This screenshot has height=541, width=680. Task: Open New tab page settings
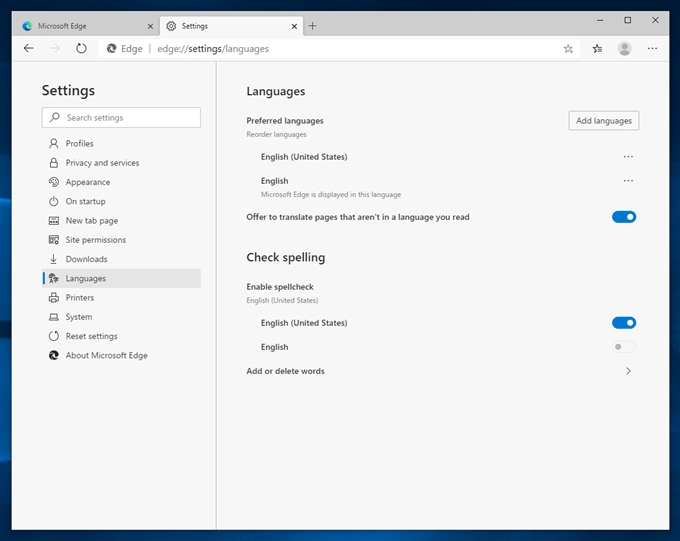(121, 220)
